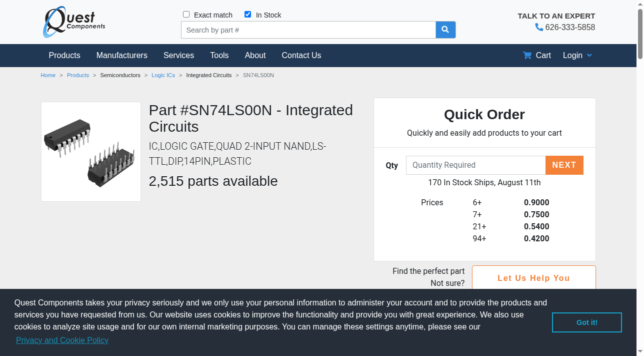Accept cookies with Got it! button
644x356 pixels.
(x=587, y=322)
